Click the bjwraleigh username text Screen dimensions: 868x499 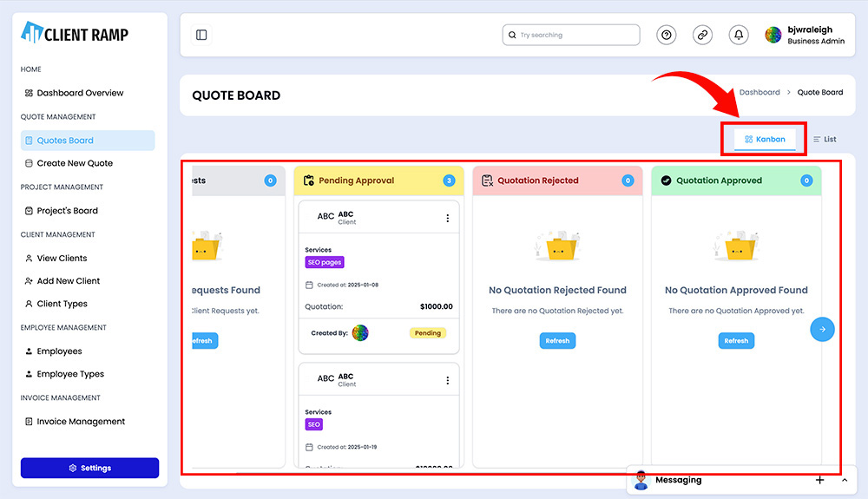[810, 30]
